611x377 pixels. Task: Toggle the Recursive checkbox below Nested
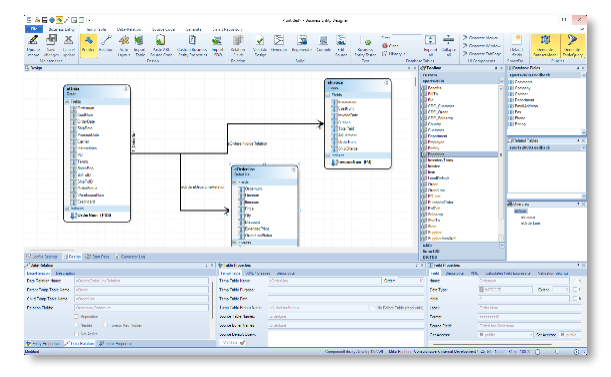76,334
